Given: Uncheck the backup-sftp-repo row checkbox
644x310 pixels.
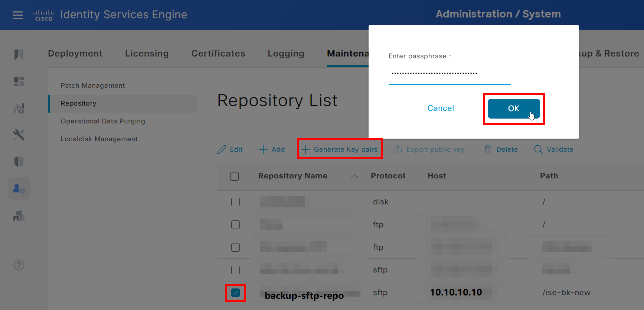Looking at the screenshot, I should [x=235, y=293].
